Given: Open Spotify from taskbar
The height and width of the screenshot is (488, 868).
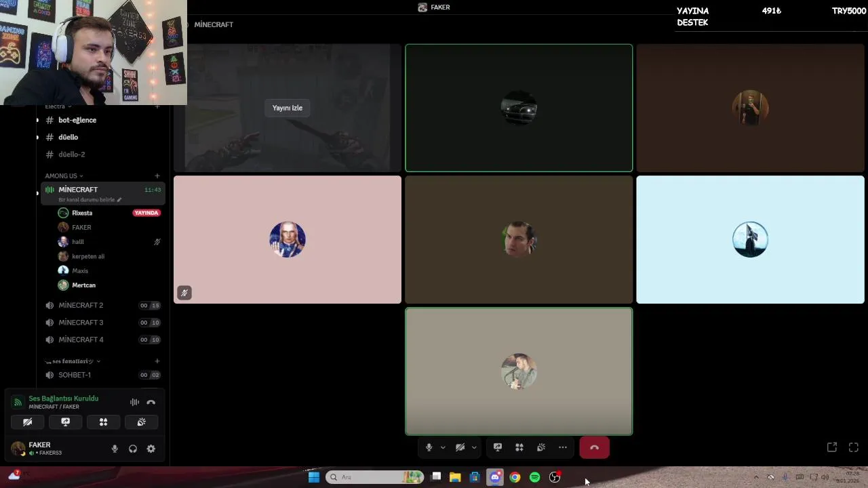Looking at the screenshot, I should tap(534, 477).
